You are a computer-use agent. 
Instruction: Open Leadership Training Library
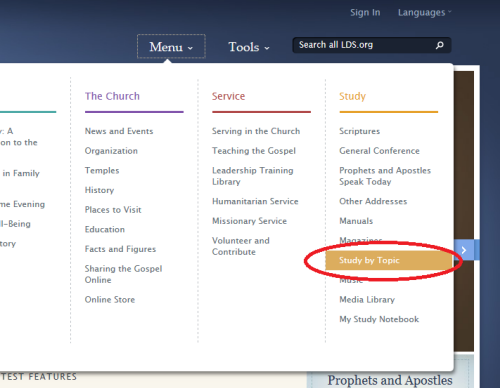coord(253,176)
